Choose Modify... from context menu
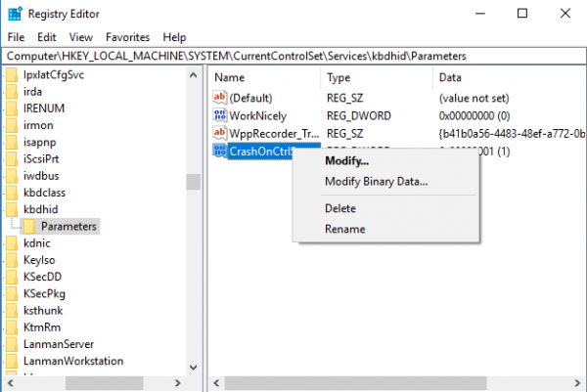587x392 pixels. coord(346,161)
